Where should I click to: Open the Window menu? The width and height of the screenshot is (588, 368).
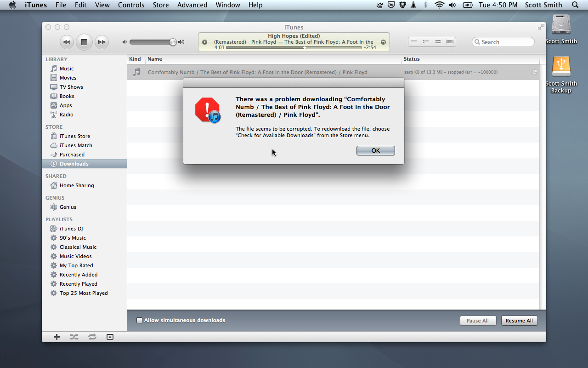tap(228, 5)
